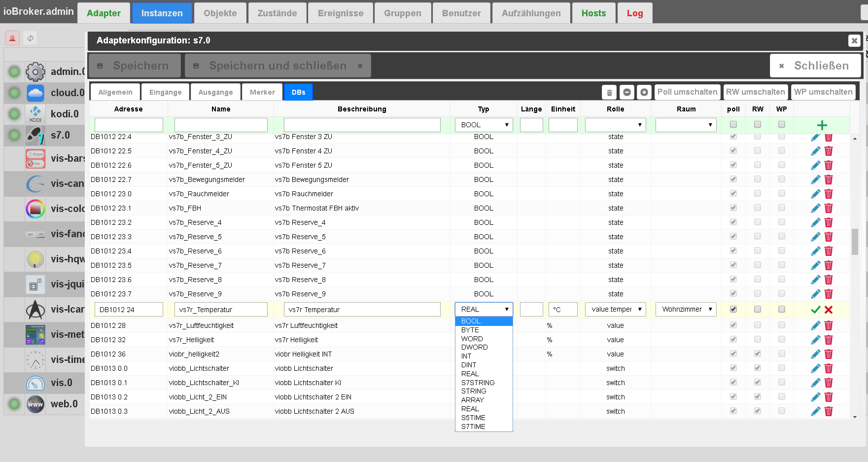Open the Typ dropdown in the new-entry row
Viewport: 868px width, 462px height.
484,125
